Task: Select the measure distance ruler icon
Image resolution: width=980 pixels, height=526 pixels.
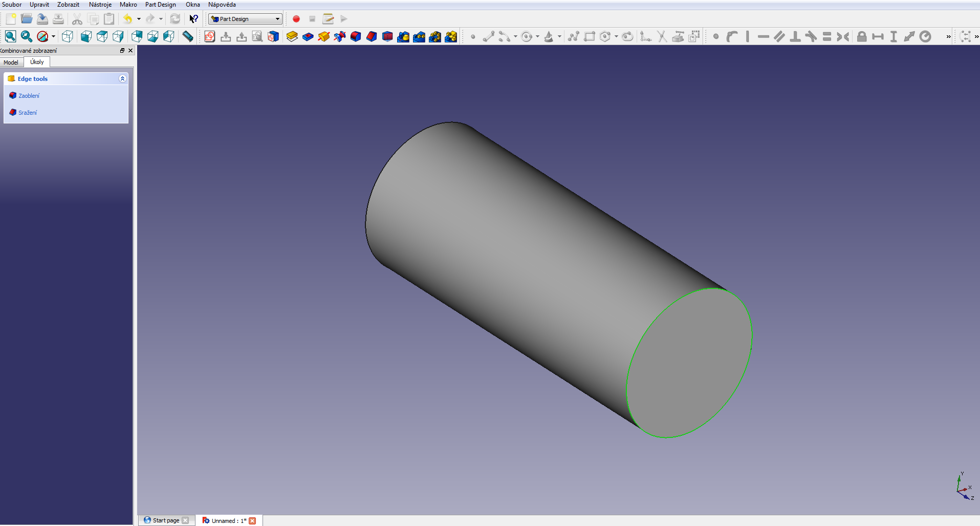Action: pos(188,36)
